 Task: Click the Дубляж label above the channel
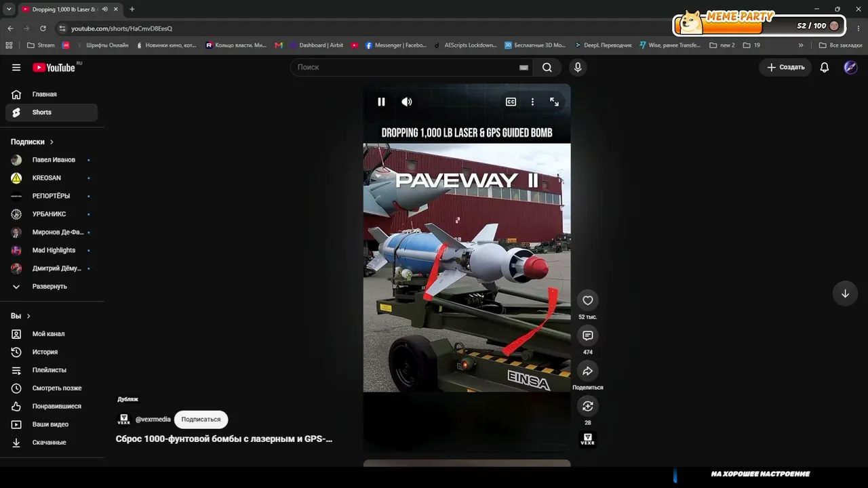point(127,399)
